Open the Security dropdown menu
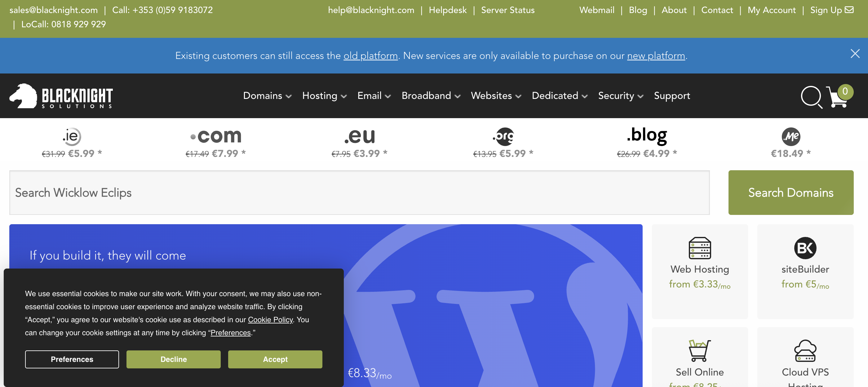868x387 pixels. [x=620, y=96]
